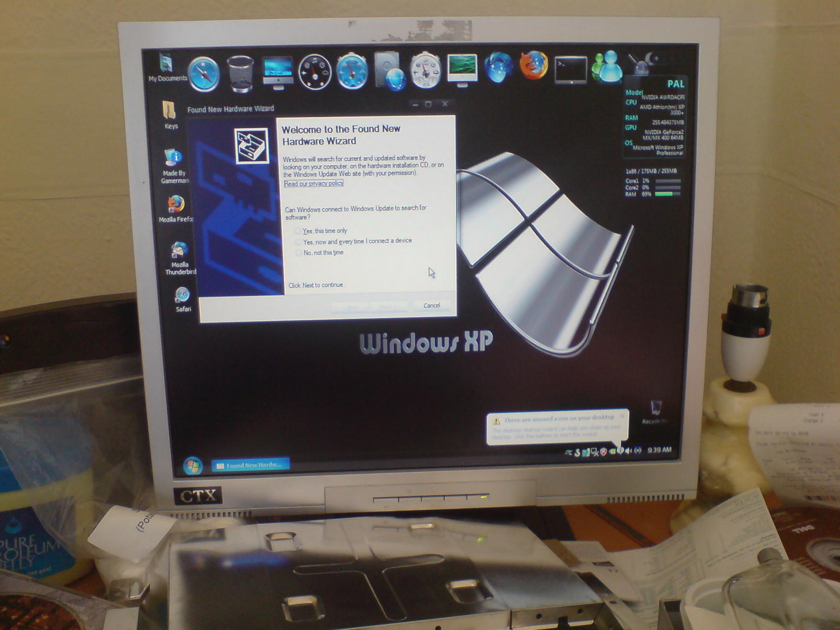The width and height of the screenshot is (840, 630).
Task: Click the last dock icon beside Messenger
Action: coord(643,62)
